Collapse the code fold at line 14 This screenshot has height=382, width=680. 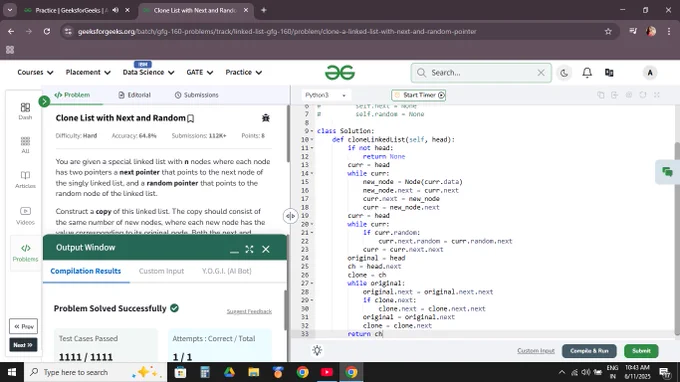coord(312,173)
